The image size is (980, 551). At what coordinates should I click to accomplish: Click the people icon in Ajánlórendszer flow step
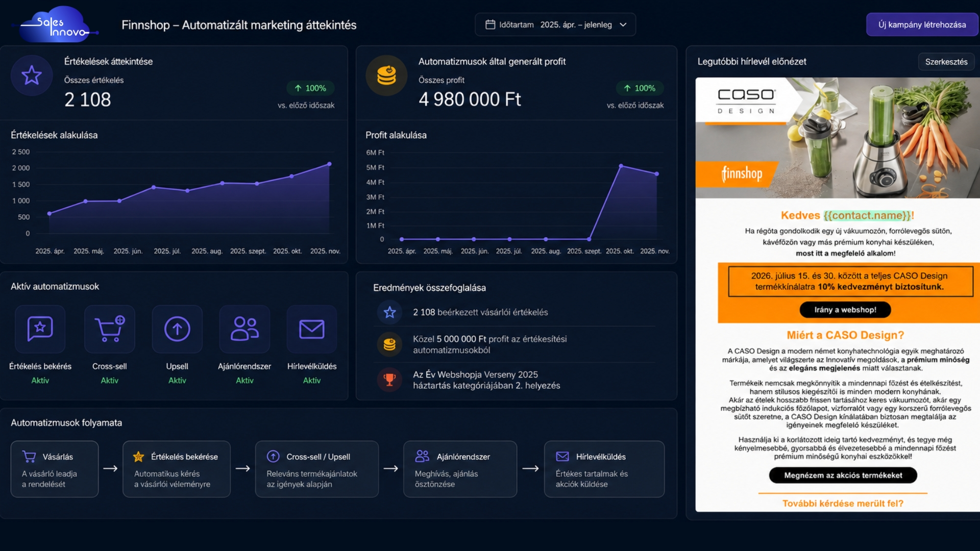422,456
